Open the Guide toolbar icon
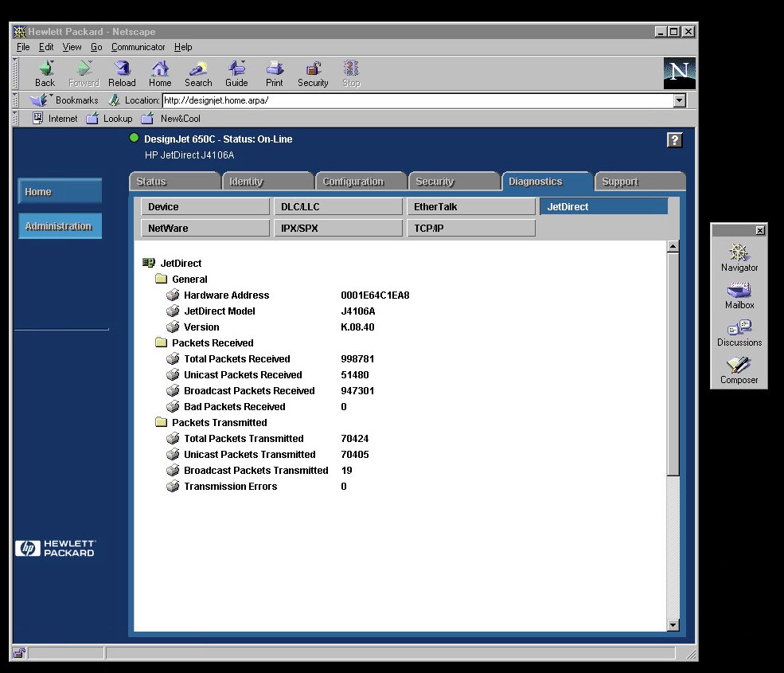784x673 pixels. coord(236,73)
